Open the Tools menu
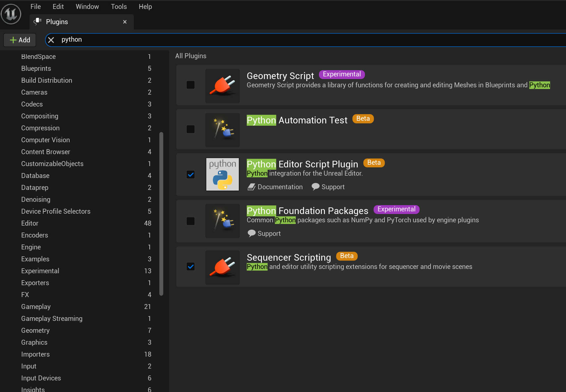 [x=119, y=7]
